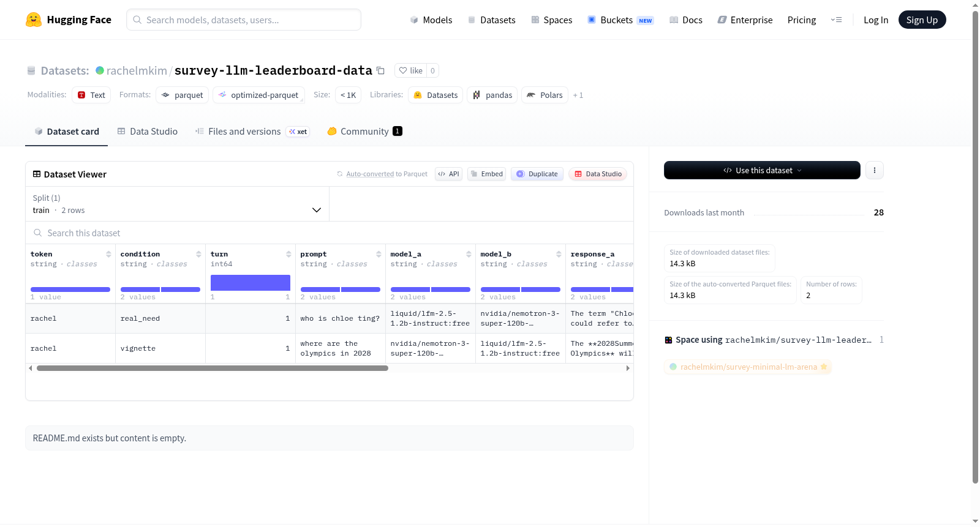Sort the turn column

click(288, 254)
